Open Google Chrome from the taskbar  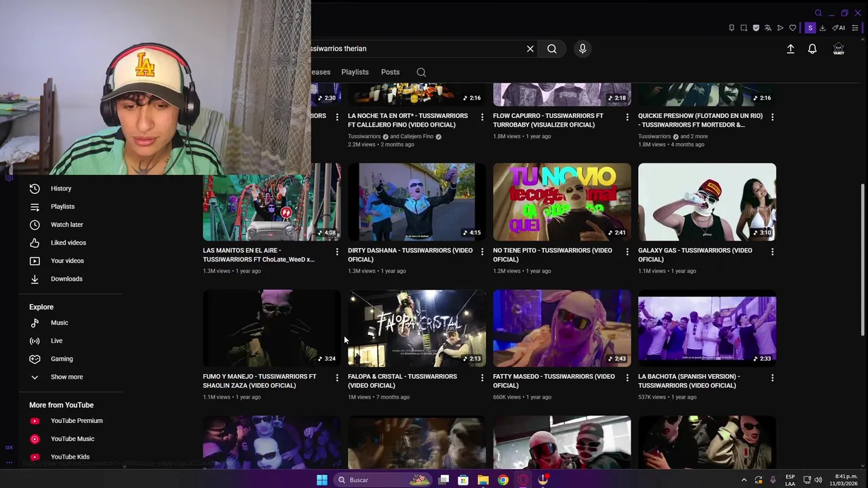coord(503,480)
